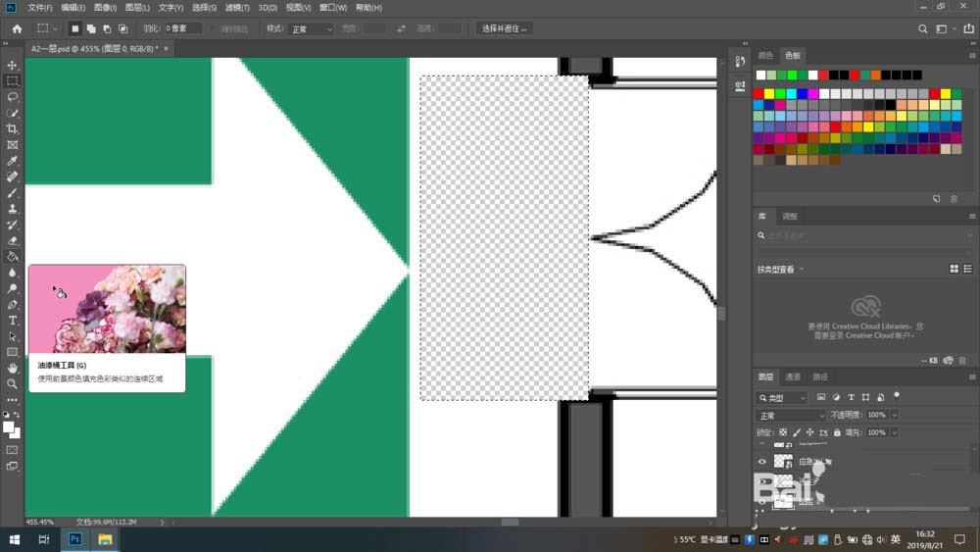Click the 羽化 feather input field
The height and width of the screenshot is (552, 980).
182,29
